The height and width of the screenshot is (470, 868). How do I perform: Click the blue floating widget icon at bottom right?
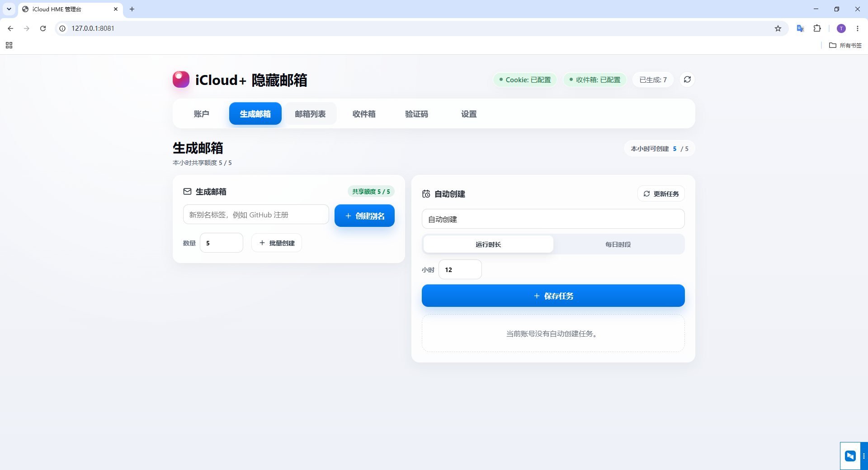tap(850, 456)
